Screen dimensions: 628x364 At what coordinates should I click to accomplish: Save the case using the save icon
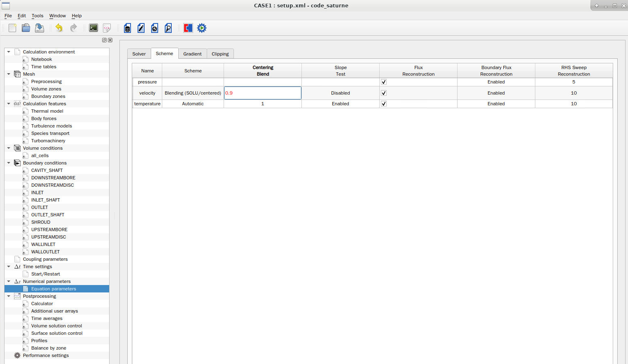pyautogui.click(x=40, y=28)
